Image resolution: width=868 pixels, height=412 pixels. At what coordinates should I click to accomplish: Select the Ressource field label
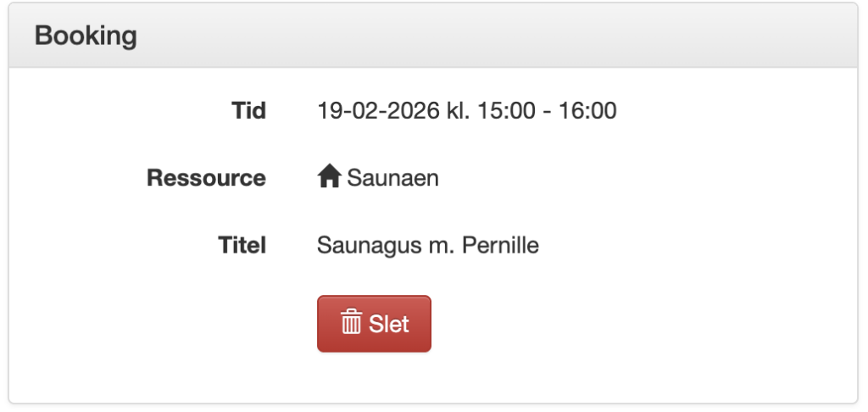tap(206, 178)
